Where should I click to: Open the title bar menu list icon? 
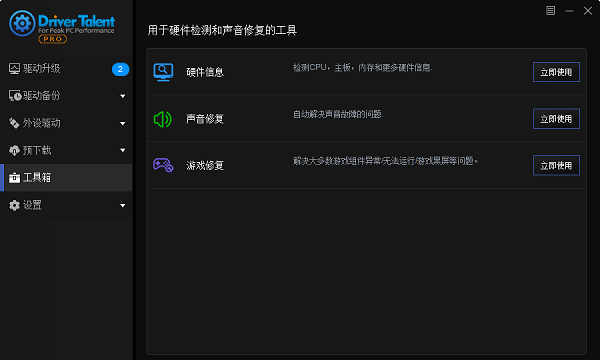coord(550,11)
